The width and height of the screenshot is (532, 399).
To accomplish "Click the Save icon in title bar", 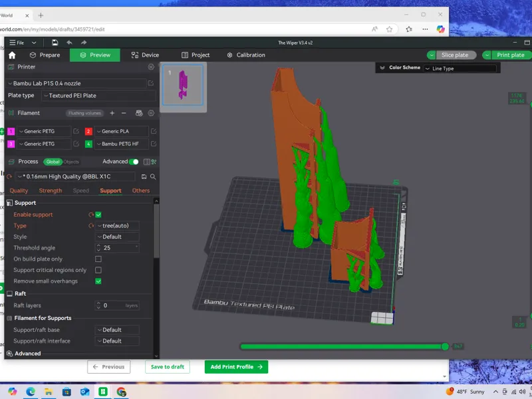I will click(x=55, y=43).
